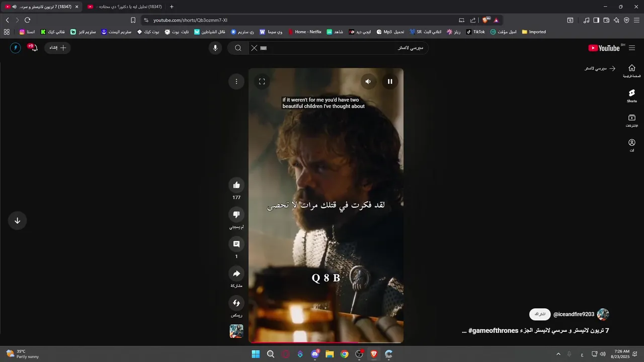
Task: Bookmark this page
Action: [x=133, y=20]
